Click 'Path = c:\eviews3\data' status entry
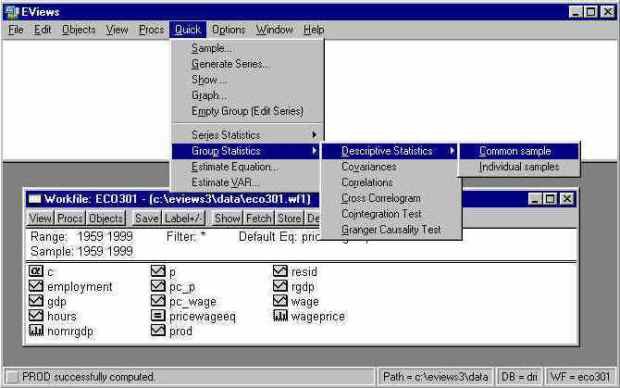 tap(435, 377)
